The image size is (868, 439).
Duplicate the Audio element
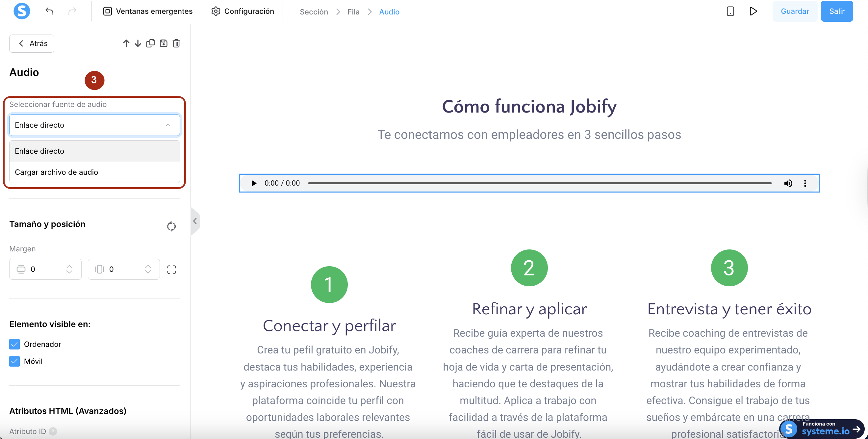(x=150, y=43)
